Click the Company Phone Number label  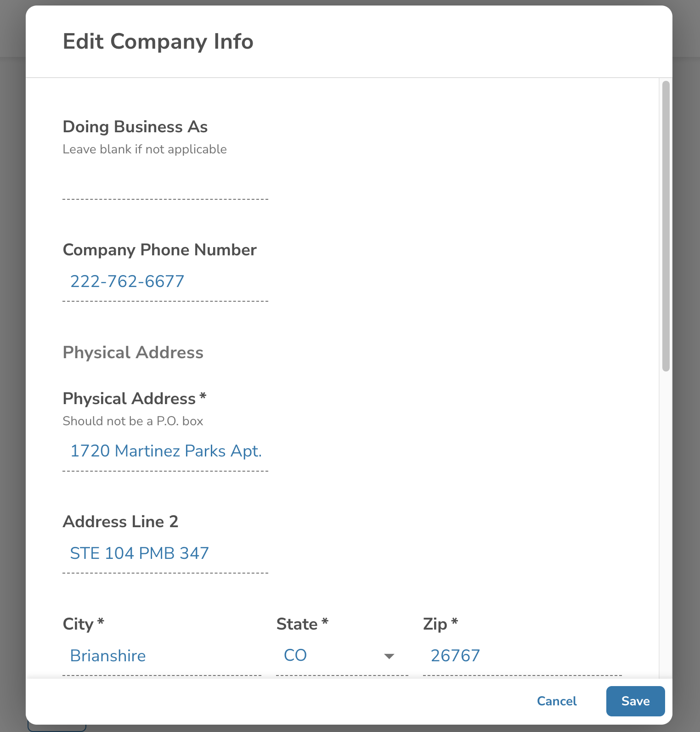pyautogui.click(x=159, y=250)
